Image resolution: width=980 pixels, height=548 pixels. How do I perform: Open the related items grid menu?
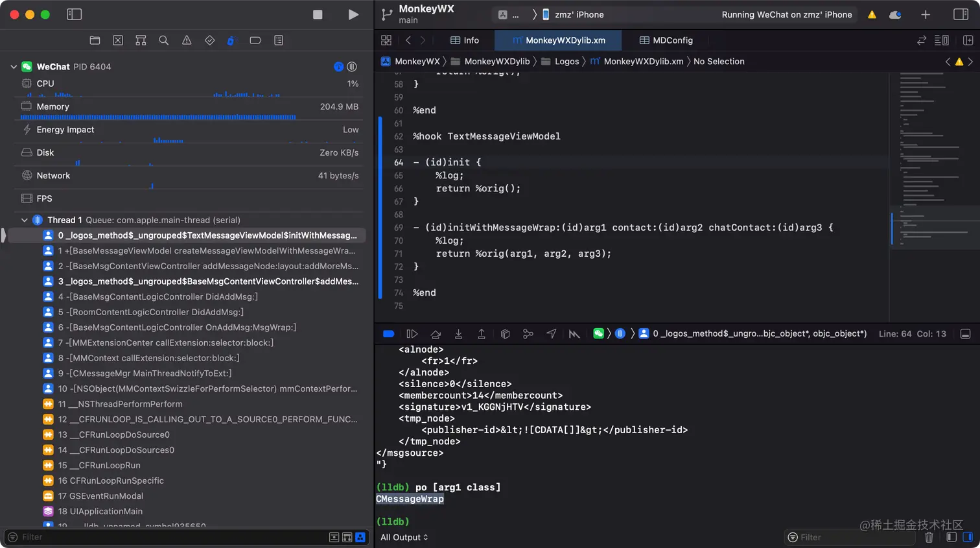(386, 40)
